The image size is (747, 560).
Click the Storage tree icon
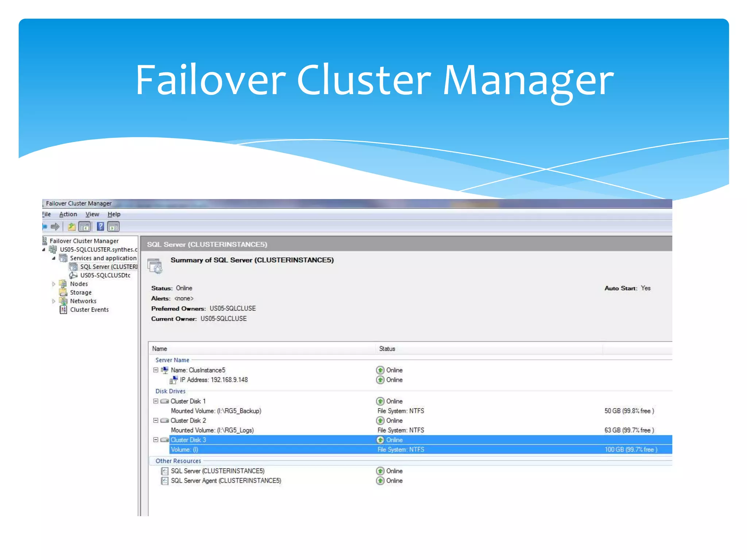coord(63,292)
